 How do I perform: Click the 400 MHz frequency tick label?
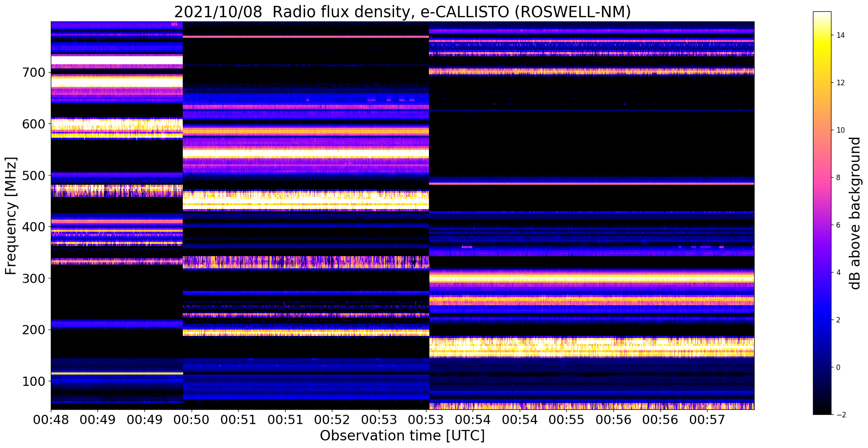coord(34,227)
